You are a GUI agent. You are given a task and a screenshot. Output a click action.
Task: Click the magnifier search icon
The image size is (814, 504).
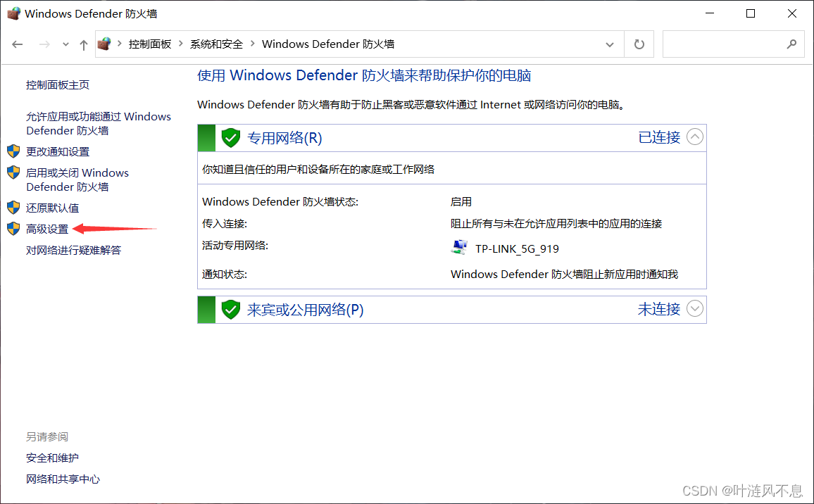pos(791,44)
